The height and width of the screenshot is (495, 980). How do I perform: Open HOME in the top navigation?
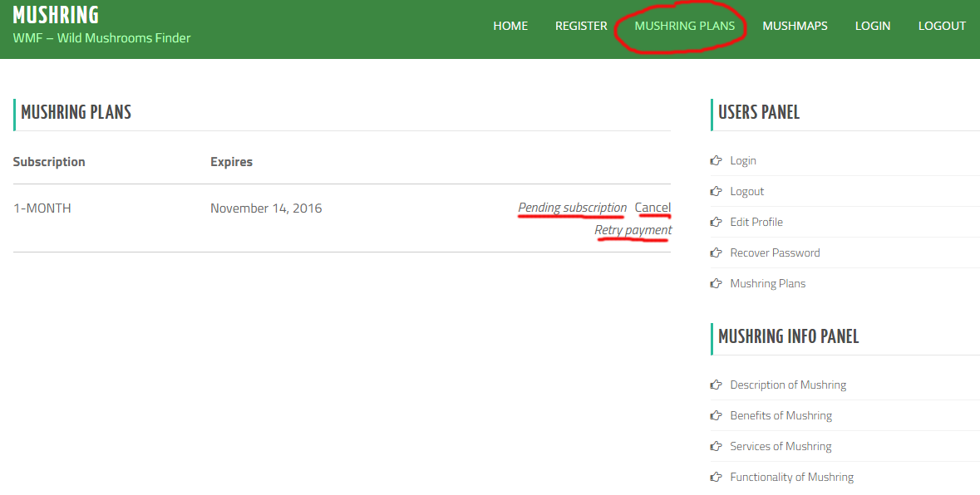pos(510,26)
